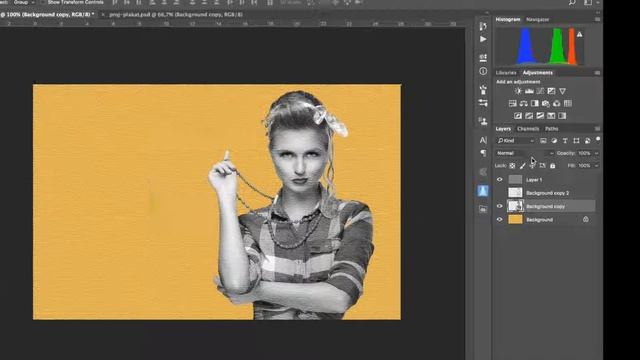This screenshot has height=360, width=640.
Task: Open the Paragraph panel icon
Action: pyautogui.click(x=483, y=153)
